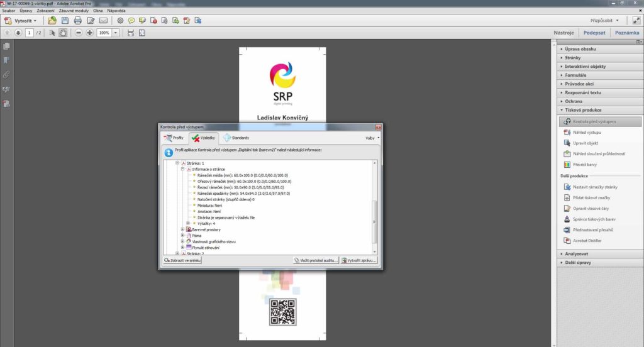Collapse Informace o stránce node
Viewport: 644px width, 347px height.
pos(183,169)
